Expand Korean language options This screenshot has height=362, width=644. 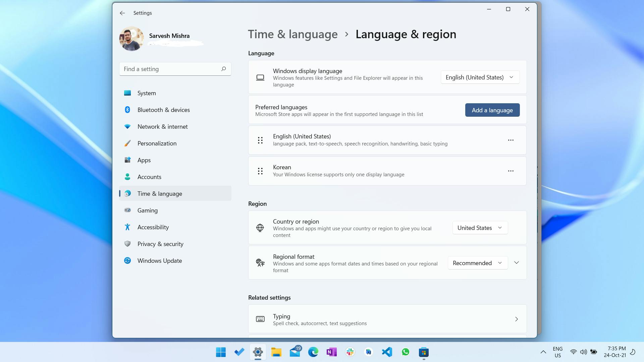click(x=511, y=171)
